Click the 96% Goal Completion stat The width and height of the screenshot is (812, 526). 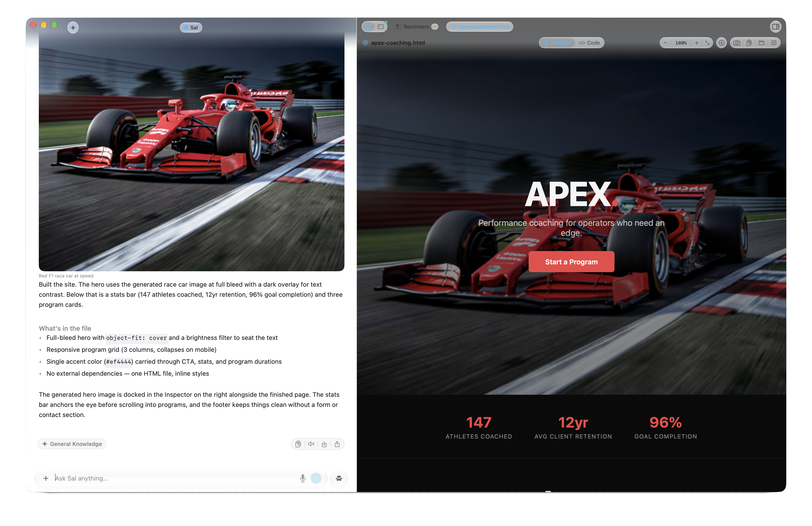[x=666, y=427]
